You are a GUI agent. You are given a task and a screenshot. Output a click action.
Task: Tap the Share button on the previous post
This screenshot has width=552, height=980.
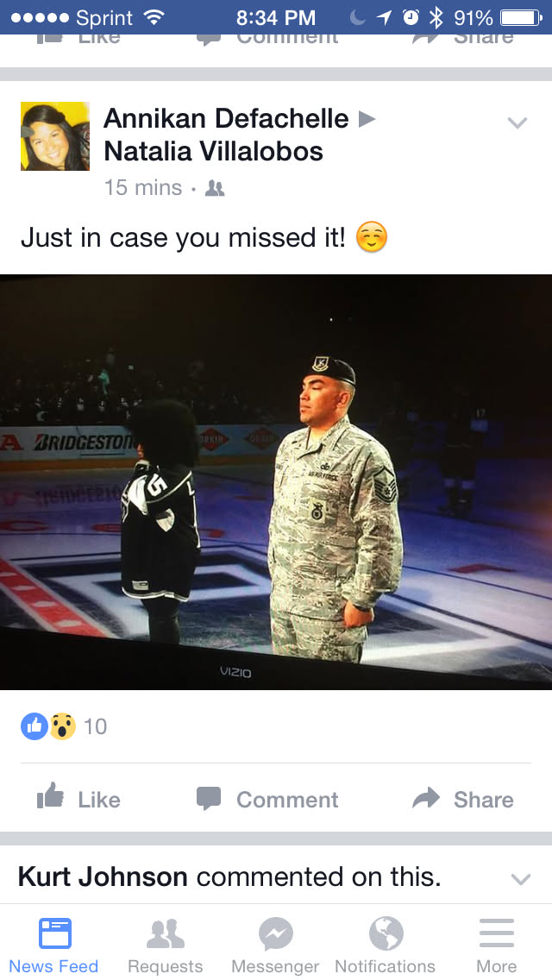(463, 39)
